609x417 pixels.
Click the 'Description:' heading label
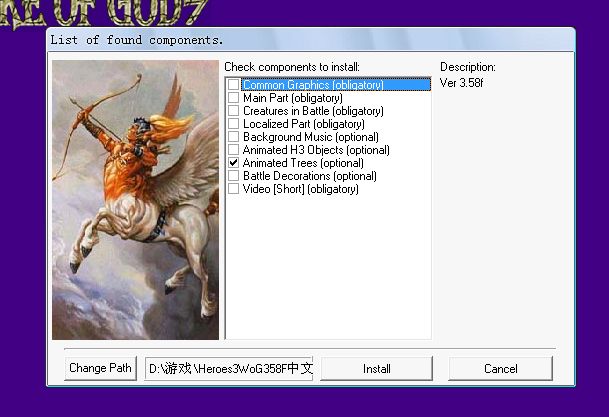click(x=467, y=67)
